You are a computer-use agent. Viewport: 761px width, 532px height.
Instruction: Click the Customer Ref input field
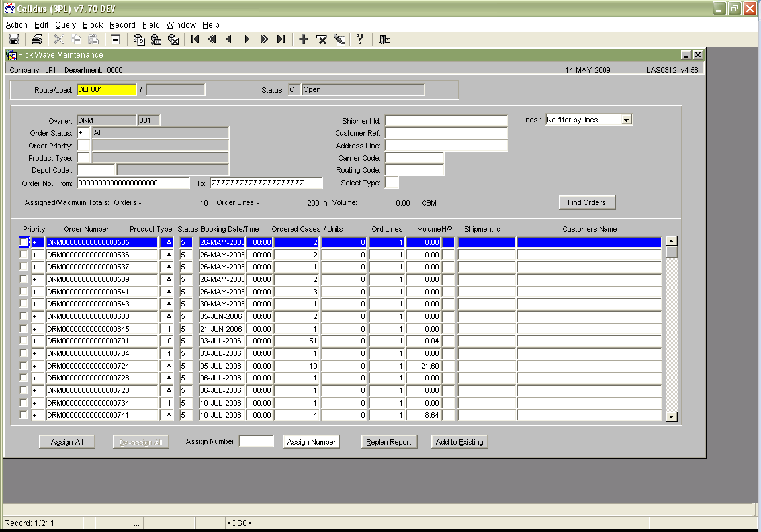click(447, 132)
